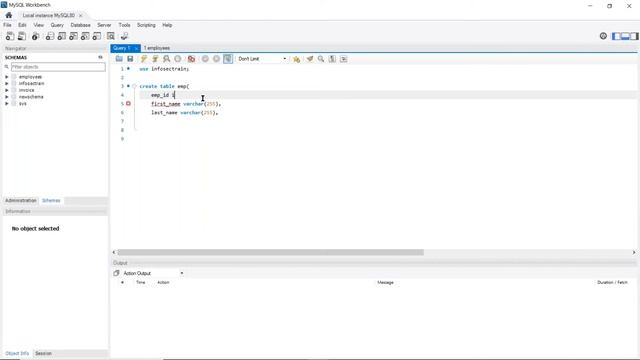Viewport: 640px width, 360px height.
Task: Open the Server menu
Action: [x=104, y=25]
